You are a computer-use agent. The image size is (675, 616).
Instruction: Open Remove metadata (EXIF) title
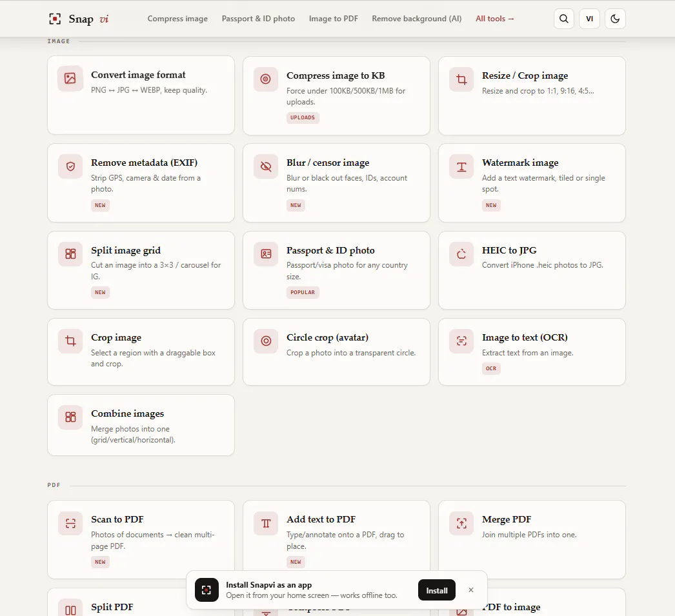(x=144, y=163)
